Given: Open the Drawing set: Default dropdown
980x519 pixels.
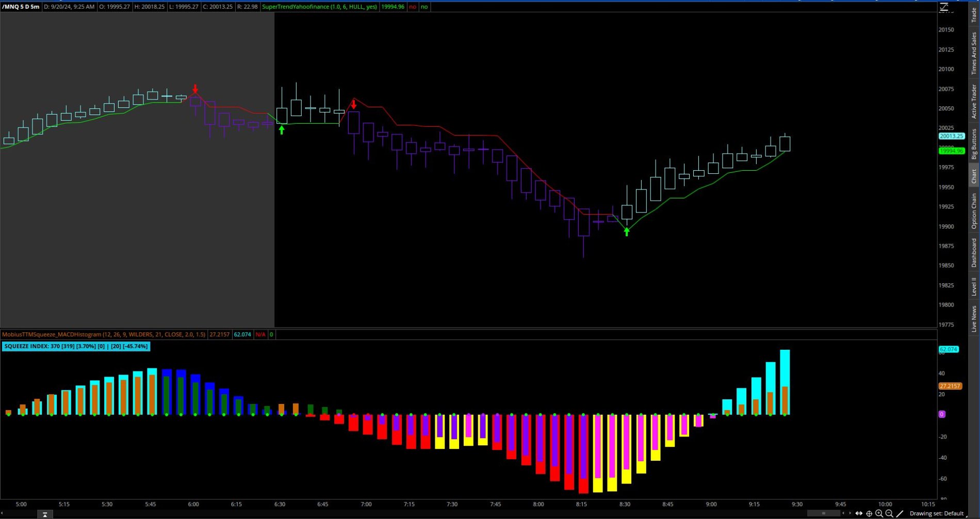Looking at the screenshot, I should point(936,513).
